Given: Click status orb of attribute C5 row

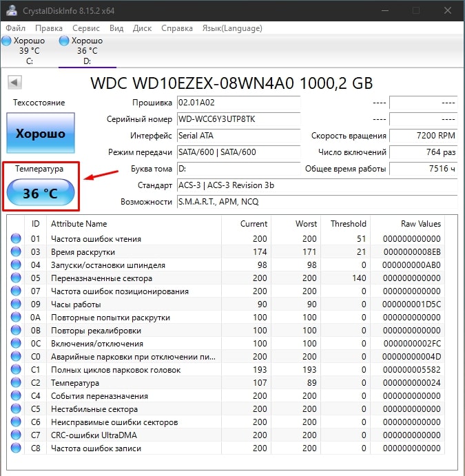Looking at the screenshot, I should (16, 408).
